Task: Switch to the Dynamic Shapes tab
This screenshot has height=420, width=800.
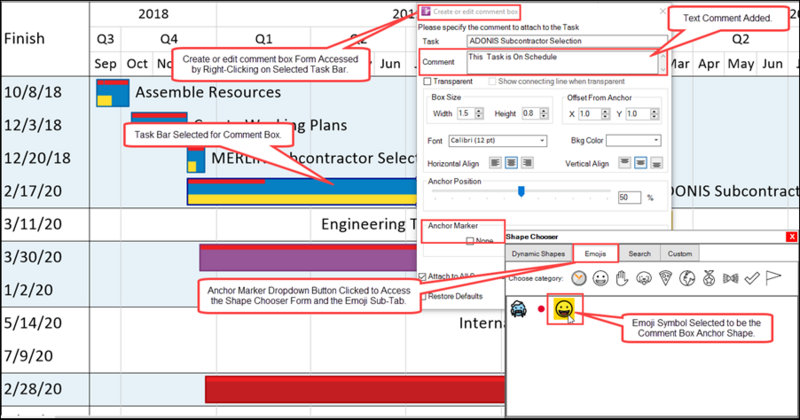Action: coord(538,254)
